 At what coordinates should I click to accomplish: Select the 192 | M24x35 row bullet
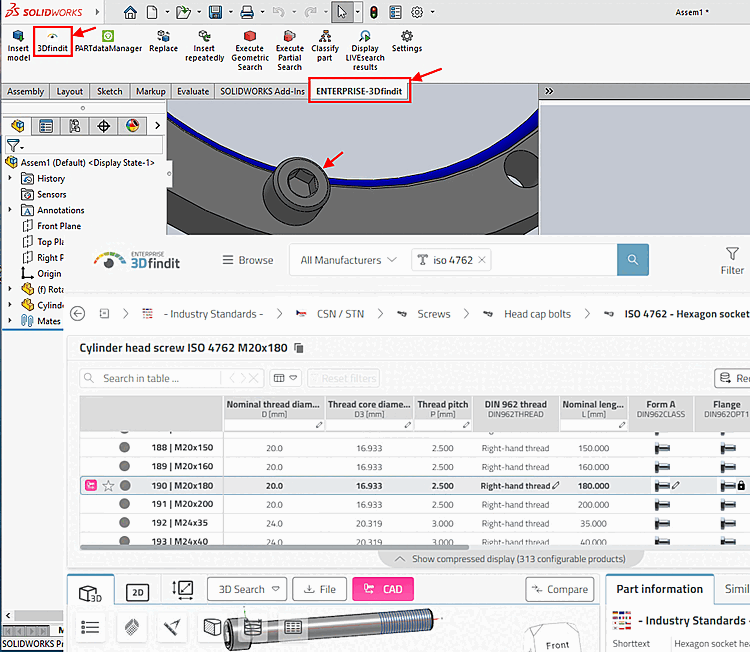[124, 522]
